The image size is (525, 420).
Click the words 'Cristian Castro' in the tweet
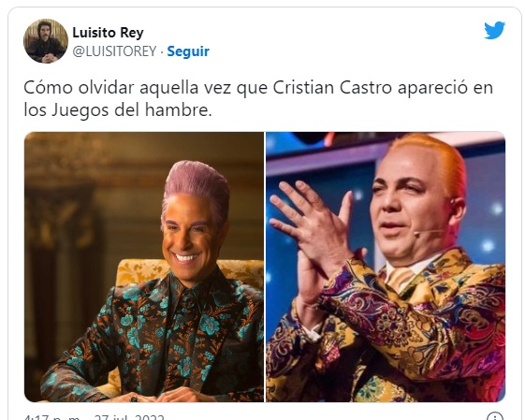(332, 88)
